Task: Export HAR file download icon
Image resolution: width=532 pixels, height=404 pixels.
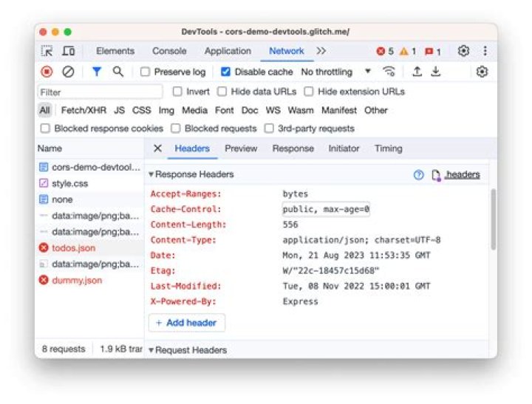Action: click(436, 72)
